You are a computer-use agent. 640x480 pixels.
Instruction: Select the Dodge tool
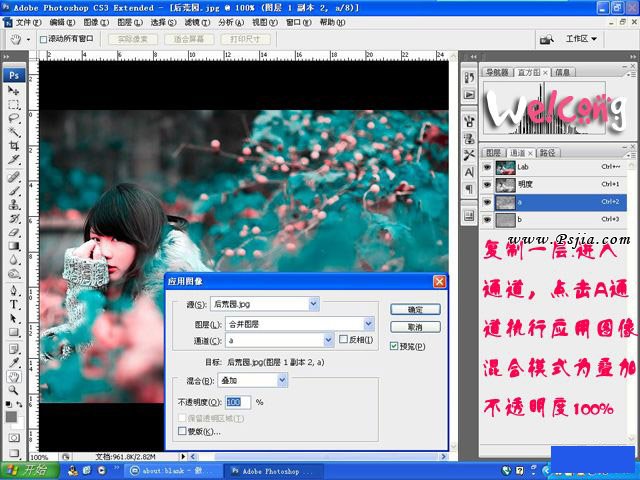coord(13,273)
